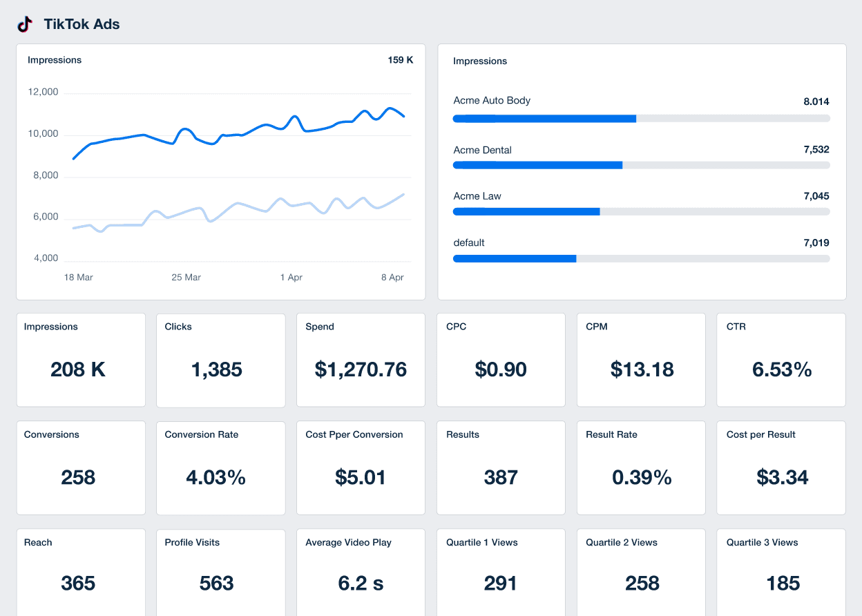Select the Average Video Play card

(360, 572)
